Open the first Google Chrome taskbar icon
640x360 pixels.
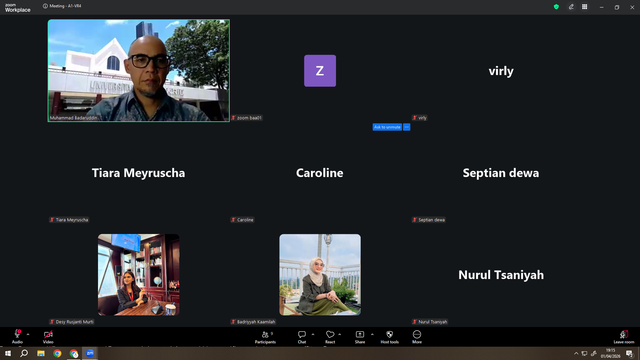pos(57,353)
